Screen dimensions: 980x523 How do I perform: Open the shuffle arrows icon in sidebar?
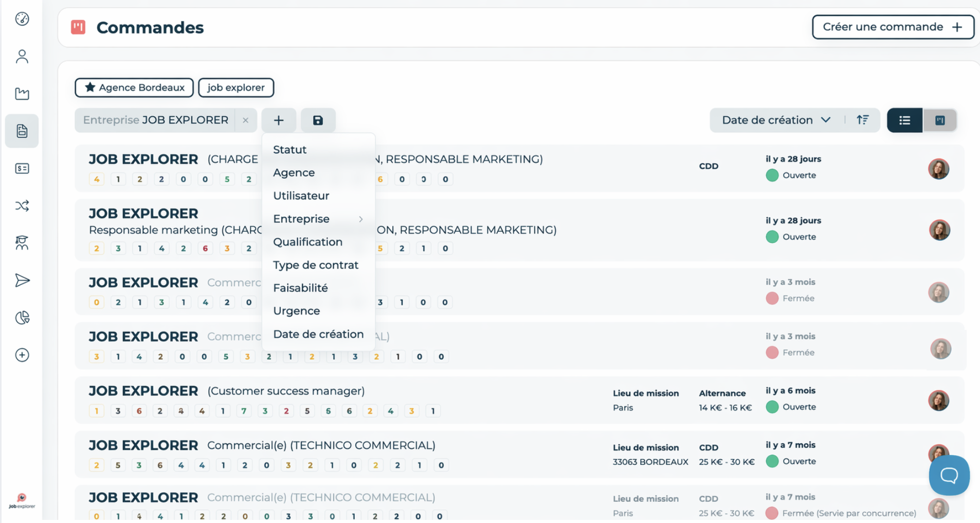coord(22,206)
